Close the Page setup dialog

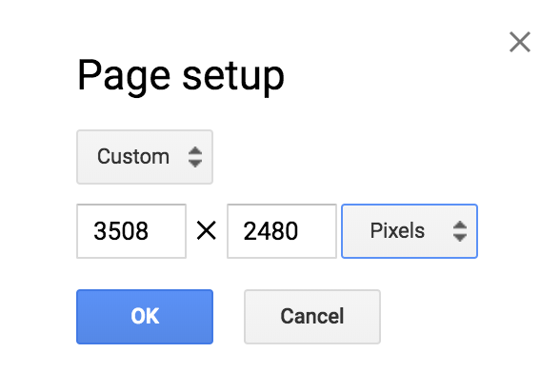coord(520,42)
